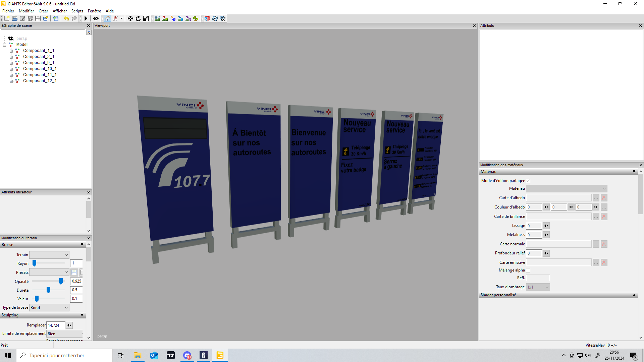Select the Rotate tool in the toolbar
Viewport: 644px width, 362px height.
tap(138, 18)
